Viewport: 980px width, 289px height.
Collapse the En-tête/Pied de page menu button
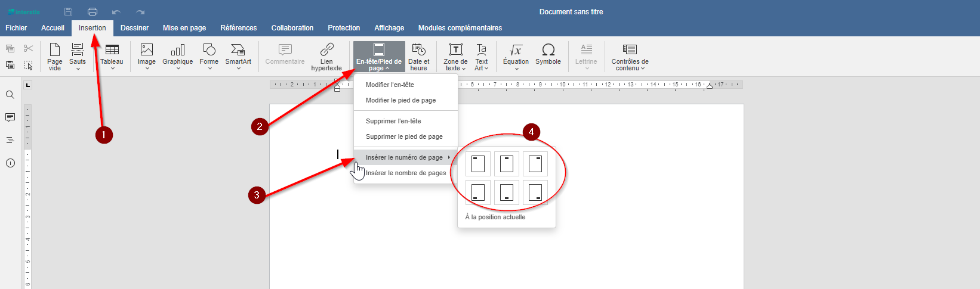(379, 57)
